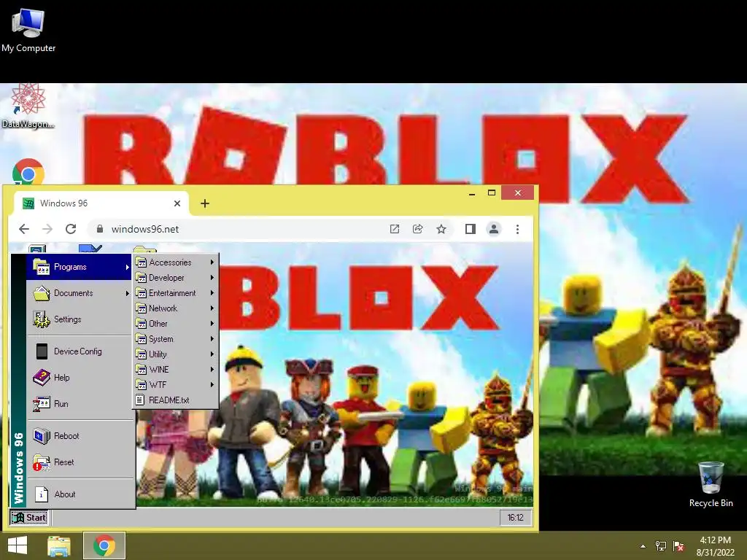Choose Run in the Start menu
This screenshot has width=747, height=560.
[79, 404]
